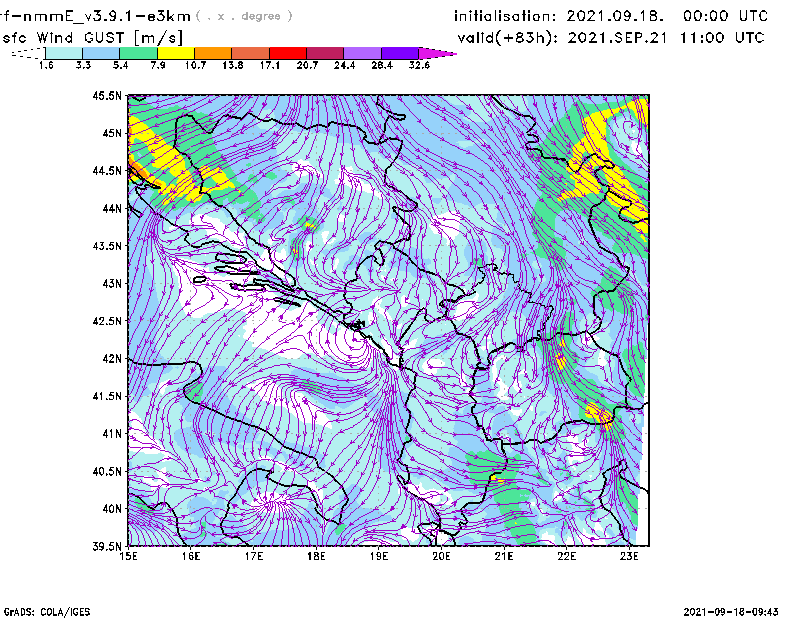The width and height of the screenshot is (800, 618).
Task: Click the legend value 28.4
Action: (382, 65)
